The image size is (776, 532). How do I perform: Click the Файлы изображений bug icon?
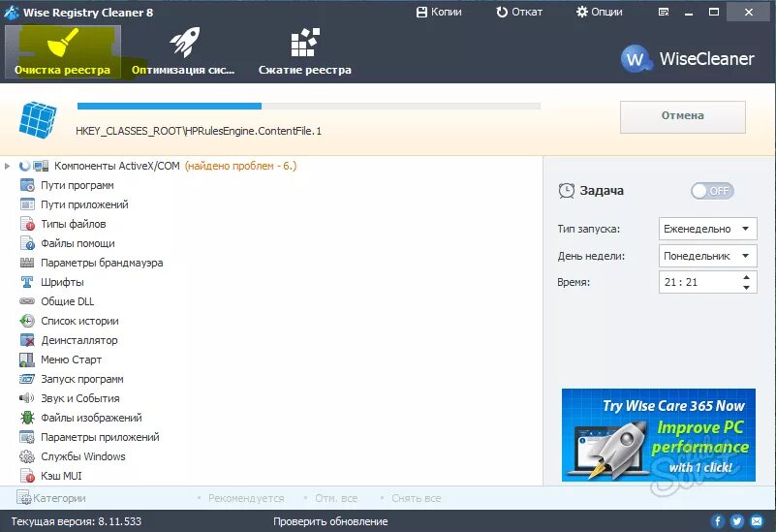27,418
